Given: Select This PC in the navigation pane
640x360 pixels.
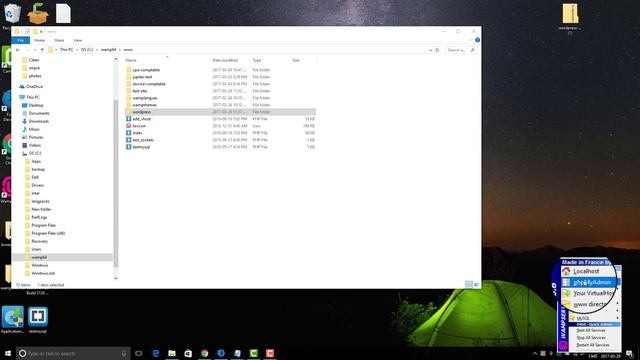Looking at the screenshot, I should pyautogui.click(x=33, y=97).
